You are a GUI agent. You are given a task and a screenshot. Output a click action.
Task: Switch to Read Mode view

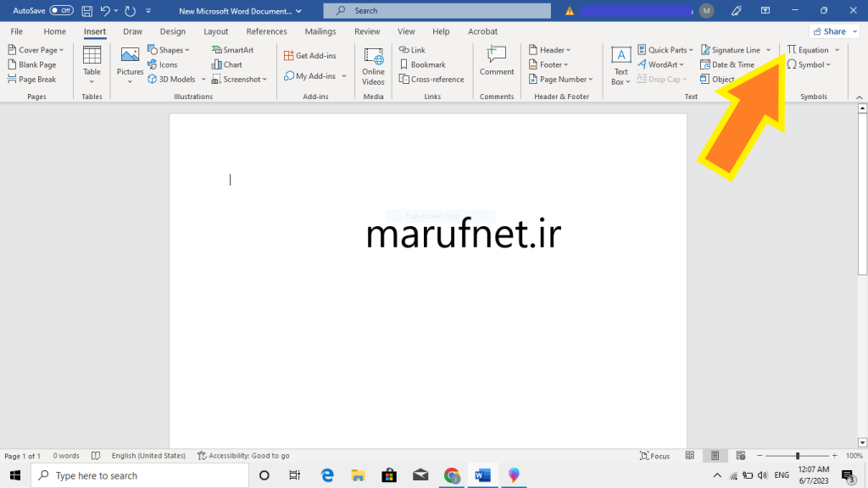tap(690, 455)
